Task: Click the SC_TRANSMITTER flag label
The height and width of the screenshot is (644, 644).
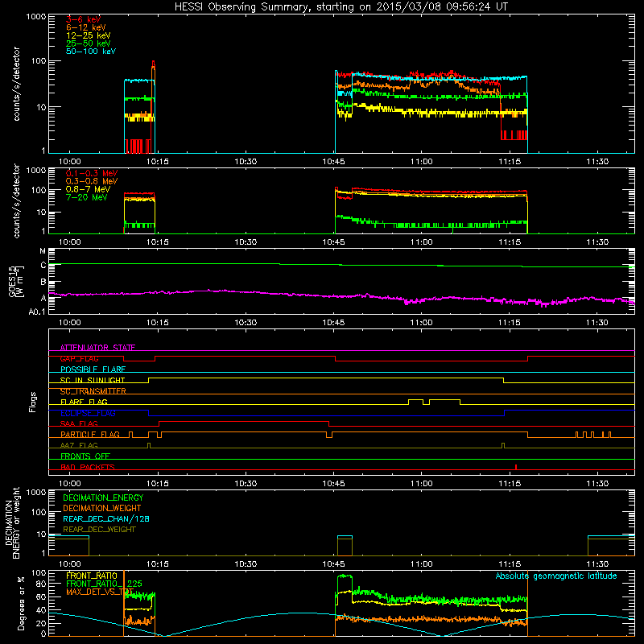Action: tap(93, 391)
